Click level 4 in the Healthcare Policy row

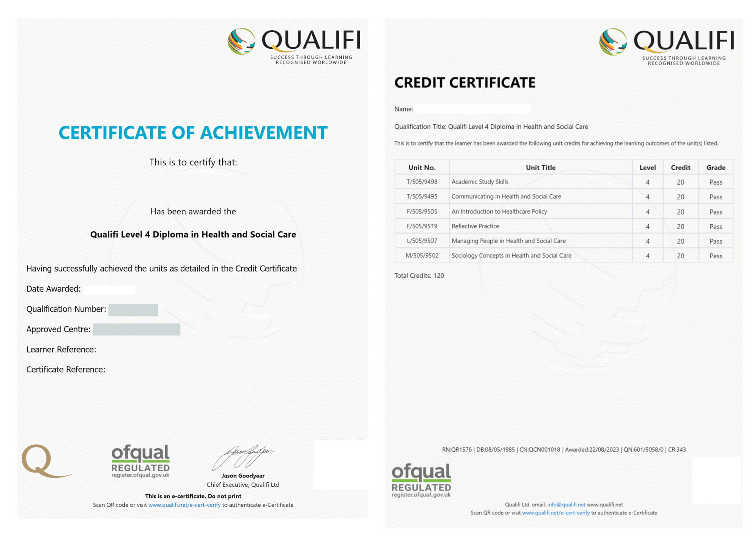[647, 212]
